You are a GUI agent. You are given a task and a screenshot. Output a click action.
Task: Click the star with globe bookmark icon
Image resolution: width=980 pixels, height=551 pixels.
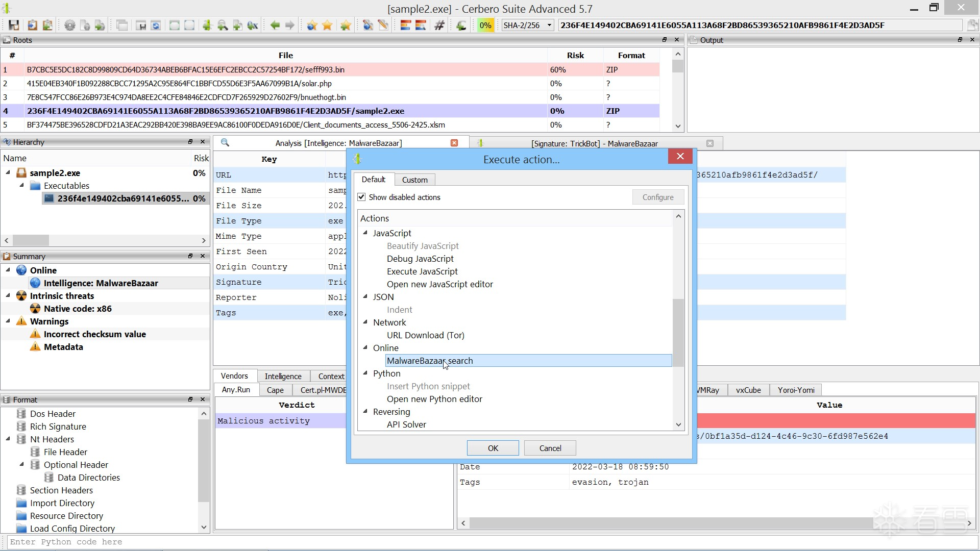click(x=312, y=25)
